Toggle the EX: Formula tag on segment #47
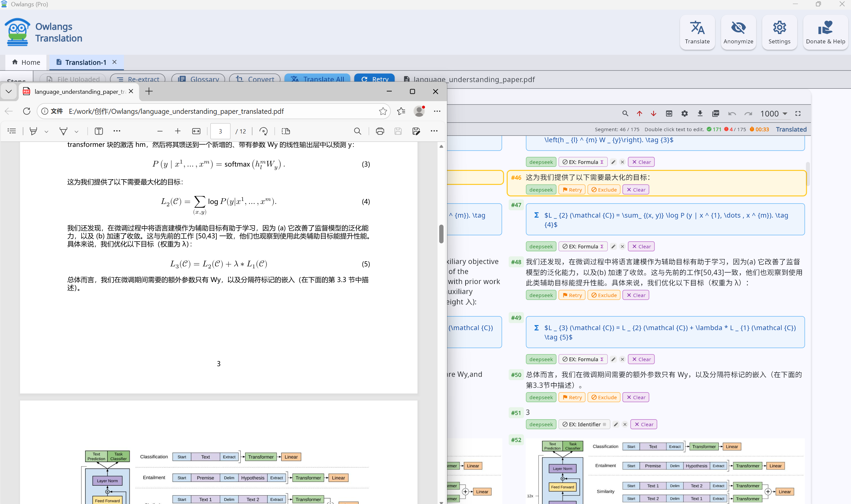 583,247
